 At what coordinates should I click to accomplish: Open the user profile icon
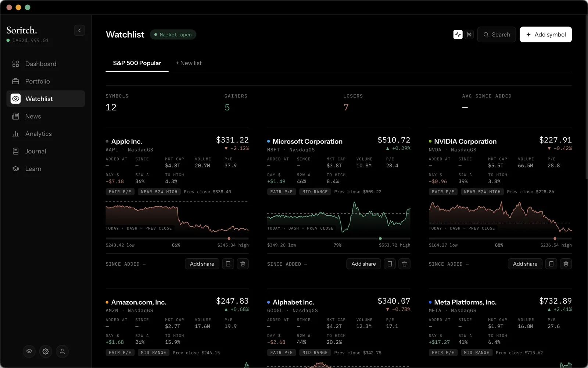click(62, 351)
